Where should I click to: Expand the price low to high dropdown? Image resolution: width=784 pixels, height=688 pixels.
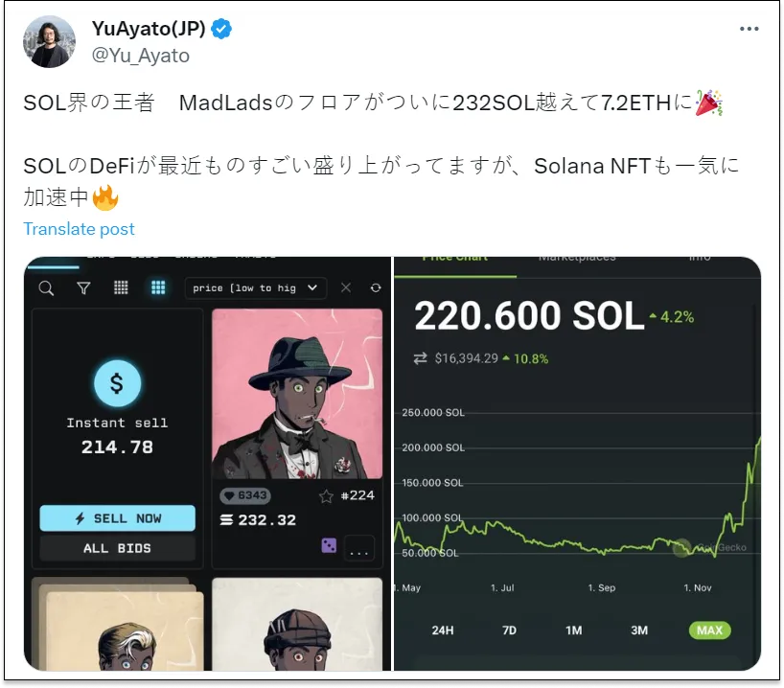(256, 288)
